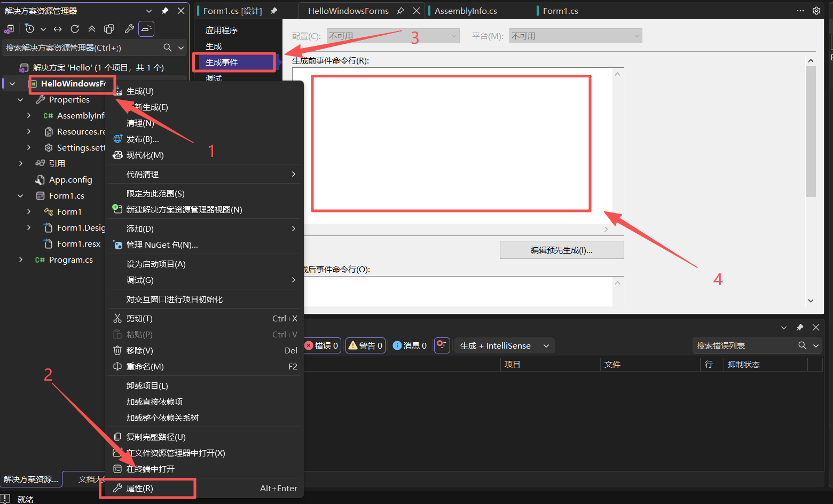Choose 生成(U) from the context menu
Image resolution: width=833 pixels, height=504 pixels.
[x=205, y=91]
